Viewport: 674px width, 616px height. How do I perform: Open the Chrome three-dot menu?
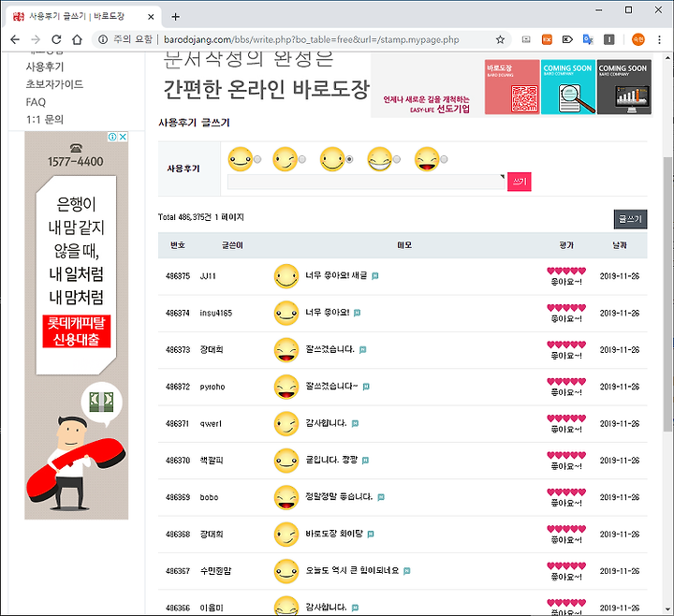(x=659, y=39)
